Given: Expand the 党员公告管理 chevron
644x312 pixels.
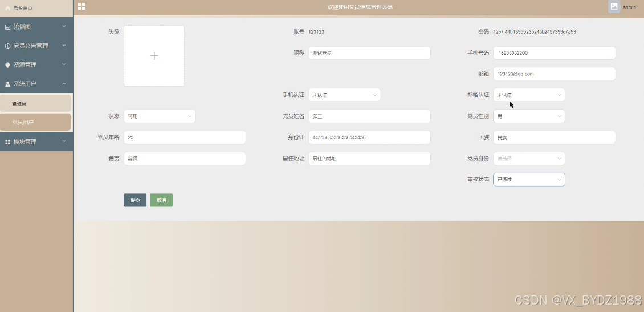Looking at the screenshot, I should [x=64, y=46].
